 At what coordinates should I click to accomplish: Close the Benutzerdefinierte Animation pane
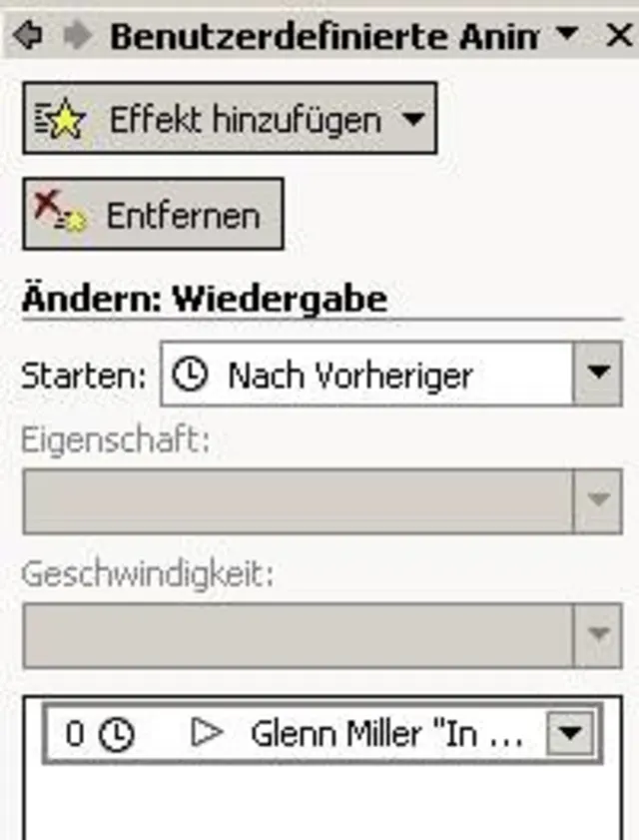pyautogui.click(x=619, y=36)
